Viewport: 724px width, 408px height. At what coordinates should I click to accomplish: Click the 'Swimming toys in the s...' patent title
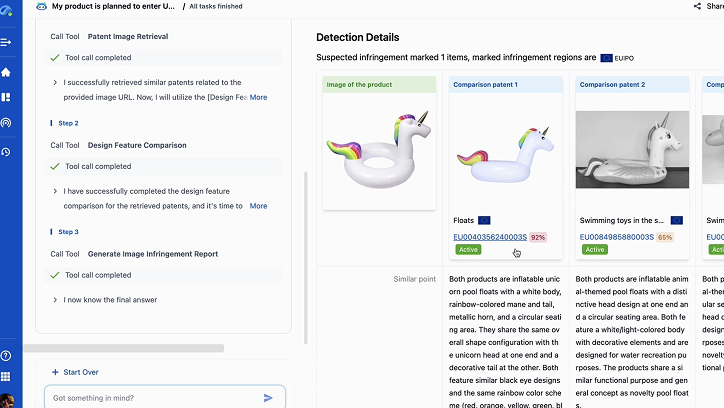[x=622, y=221]
